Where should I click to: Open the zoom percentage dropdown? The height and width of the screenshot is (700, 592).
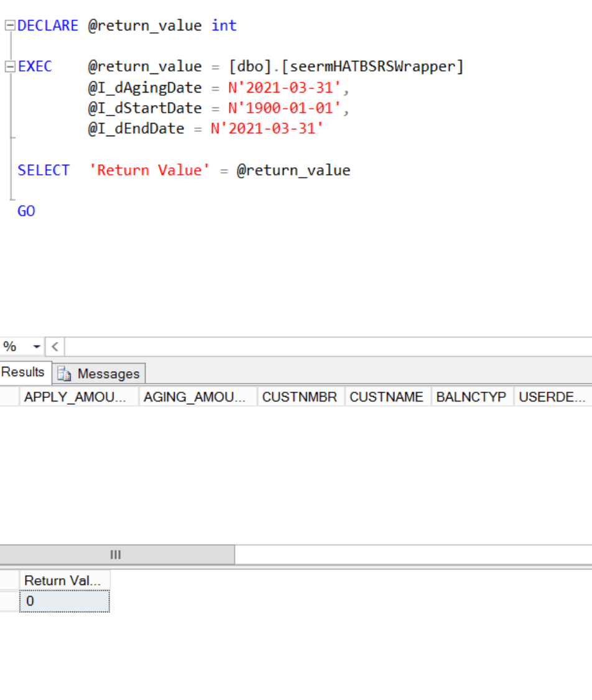click(37, 346)
